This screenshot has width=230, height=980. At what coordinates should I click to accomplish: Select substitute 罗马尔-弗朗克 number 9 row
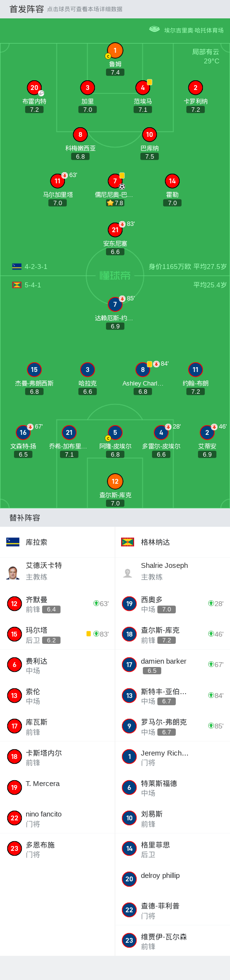[x=172, y=726]
